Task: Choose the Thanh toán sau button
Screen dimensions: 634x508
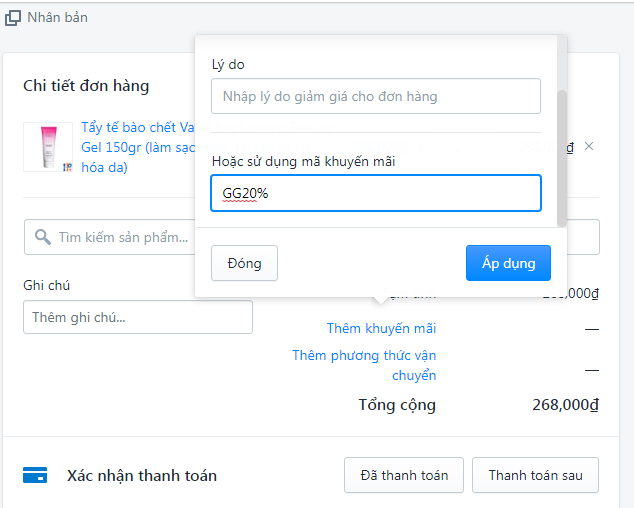Action: click(x=535, y=475)
